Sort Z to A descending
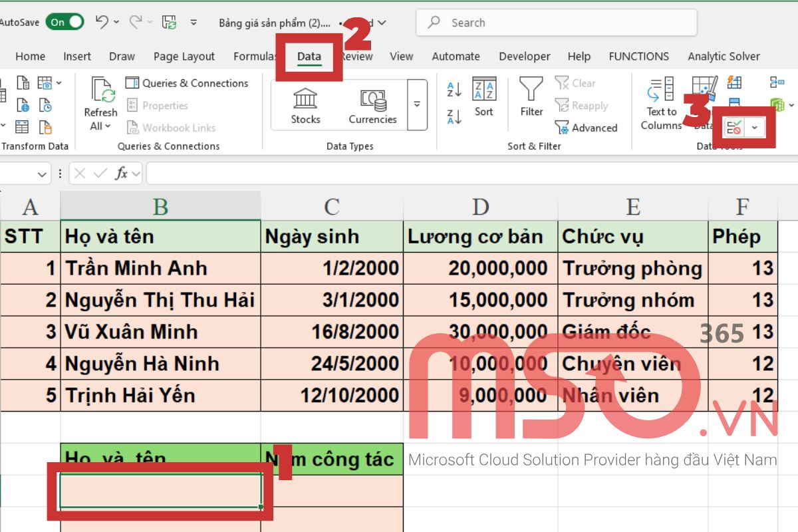Image resolution: width=798 pixels, height=532 pixels. pos(455,117)
